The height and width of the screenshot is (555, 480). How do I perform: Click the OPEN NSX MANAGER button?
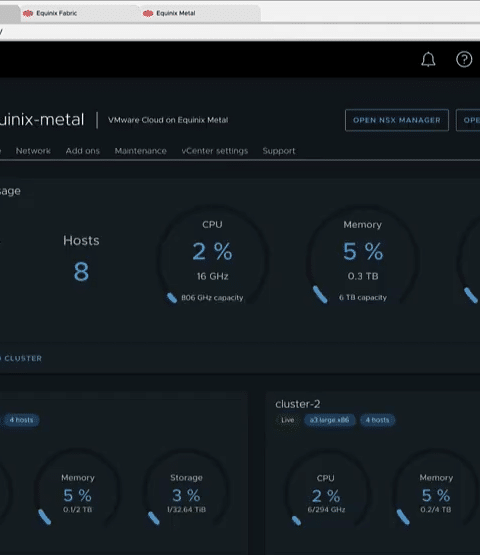pos(397,120)
